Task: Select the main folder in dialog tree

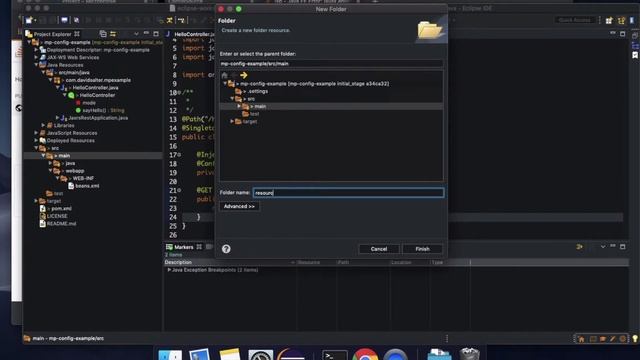Action: 331,107
